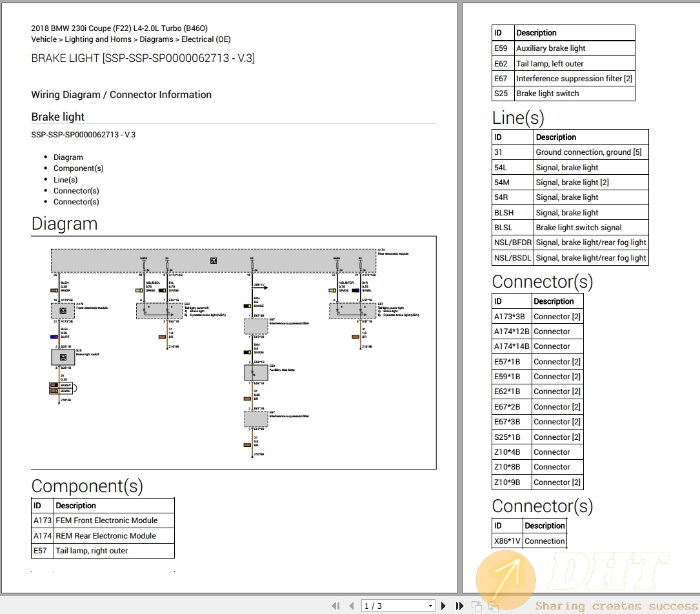Click the 'S25' ID cell
The height and width of the screenshot is (614, 700).
click(503, 94)
